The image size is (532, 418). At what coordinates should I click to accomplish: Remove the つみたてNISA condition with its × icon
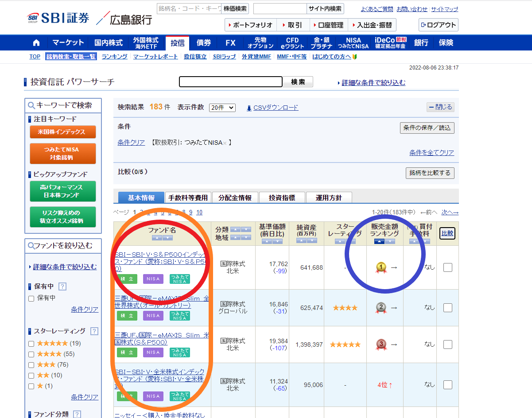click(225, 143)
